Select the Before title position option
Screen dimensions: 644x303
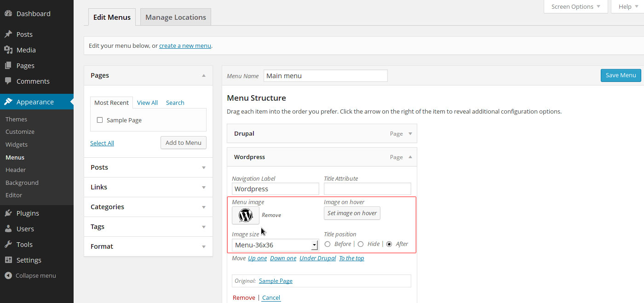tap(327, 244)
